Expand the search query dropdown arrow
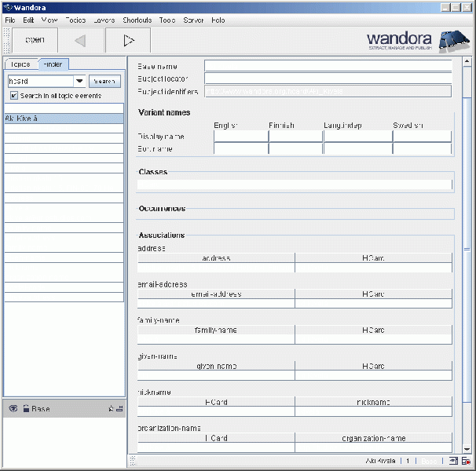 pos(79,81)
